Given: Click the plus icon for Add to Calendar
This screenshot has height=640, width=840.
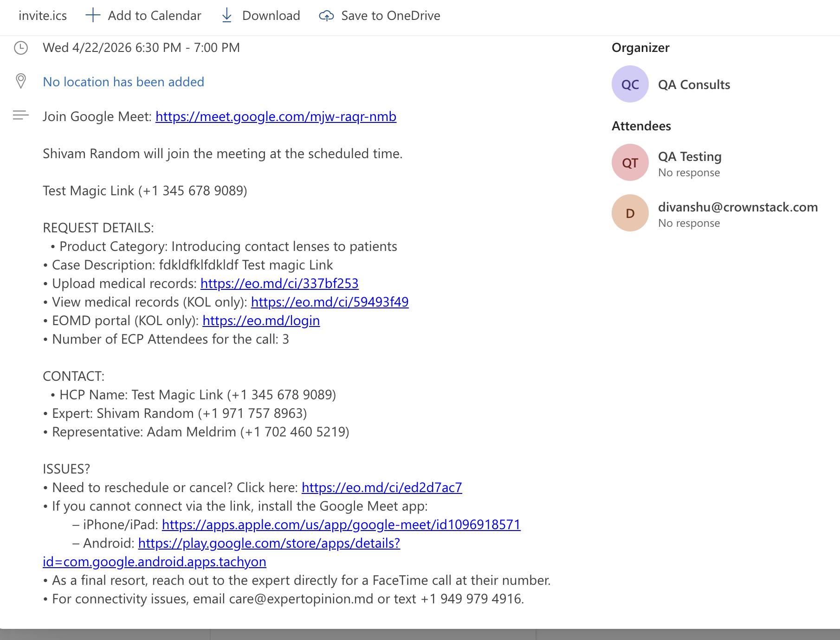Looking at the screenshot, I should tap(93, 15).
